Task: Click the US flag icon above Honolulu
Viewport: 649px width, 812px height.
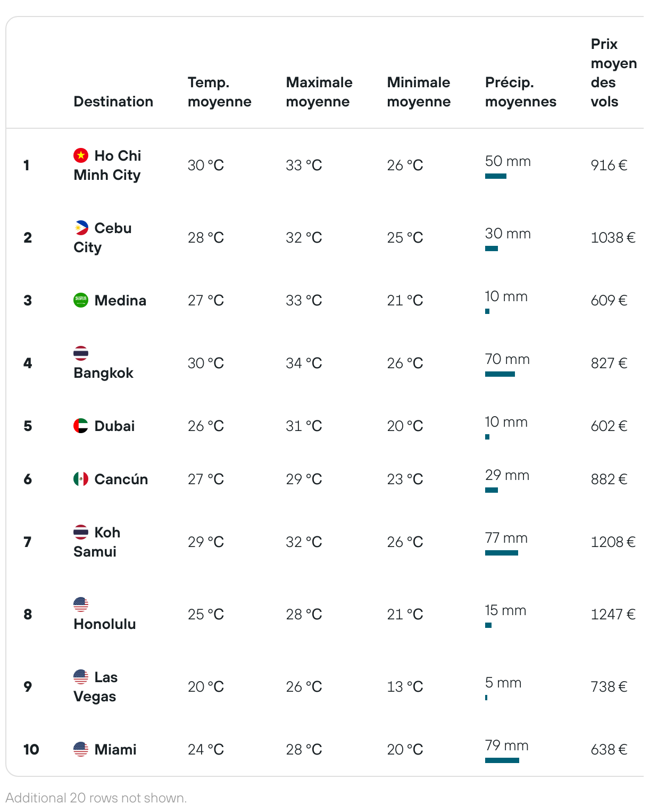Action: tap(81, 604)
